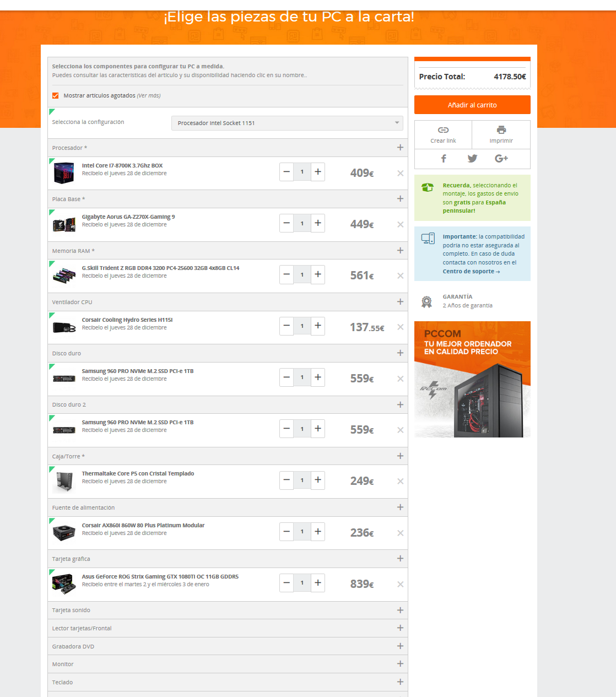The image size is (616, 697).
Task: Click the G.Skill Trident Z RAM thumbnail
Action: (64, 275)
